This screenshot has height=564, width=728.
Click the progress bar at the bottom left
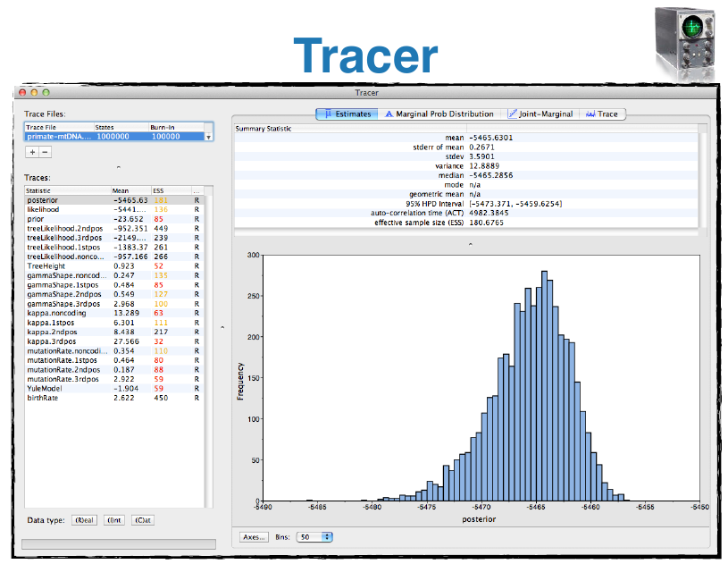118,543
